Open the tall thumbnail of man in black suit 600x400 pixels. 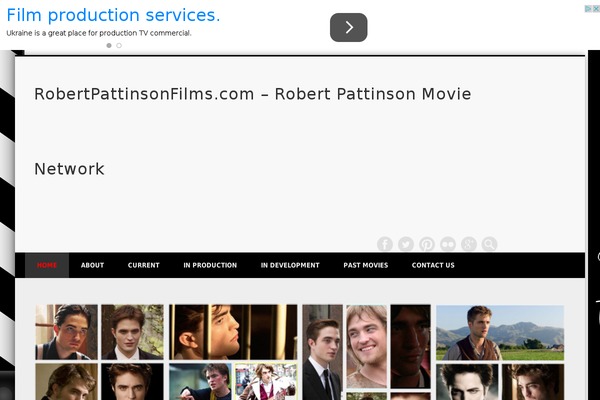click(x=323, y=352)
